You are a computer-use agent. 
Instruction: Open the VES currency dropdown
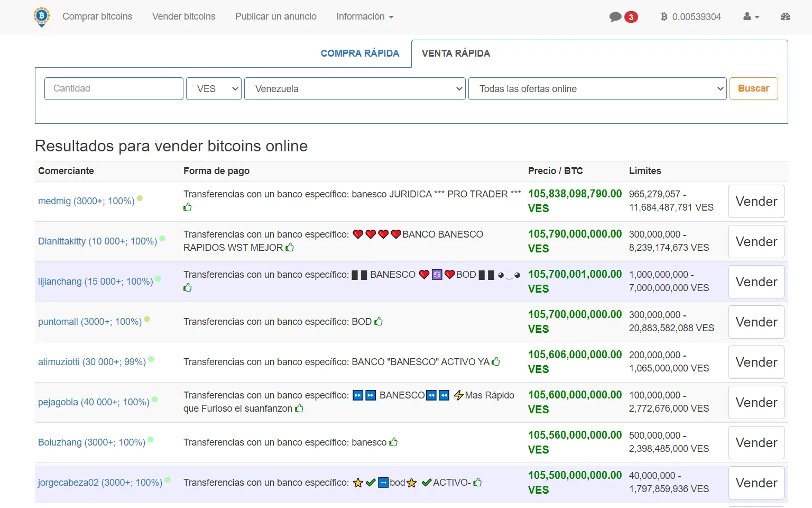214,88
